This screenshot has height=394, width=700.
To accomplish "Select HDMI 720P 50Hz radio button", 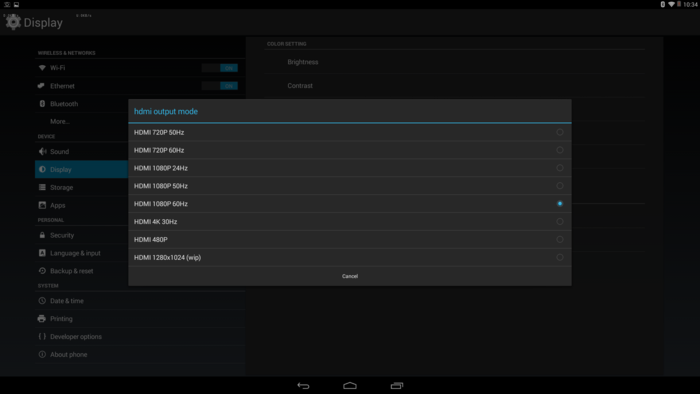I will [x=559, y=132].
